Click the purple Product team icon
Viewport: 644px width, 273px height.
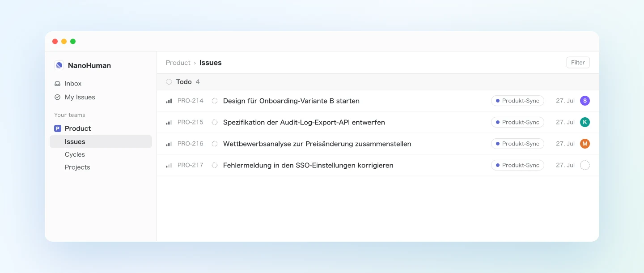[x=58, y=128]
